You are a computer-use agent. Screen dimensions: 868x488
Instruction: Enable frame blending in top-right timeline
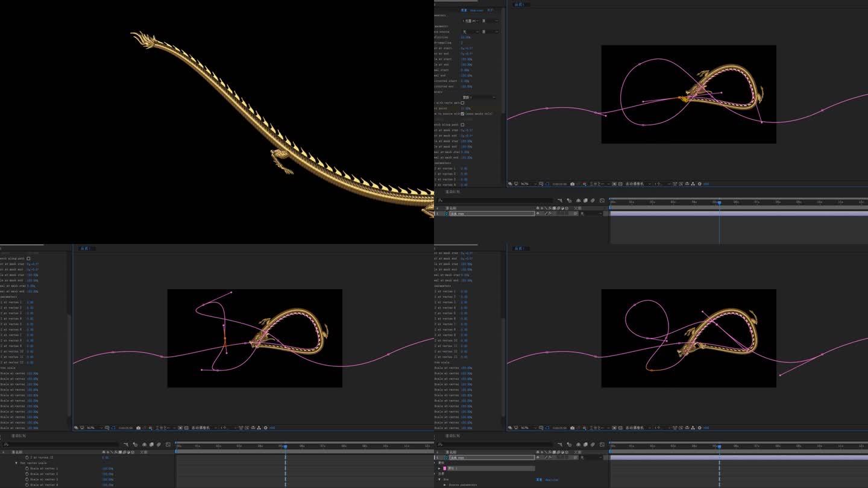click(585, 201)
